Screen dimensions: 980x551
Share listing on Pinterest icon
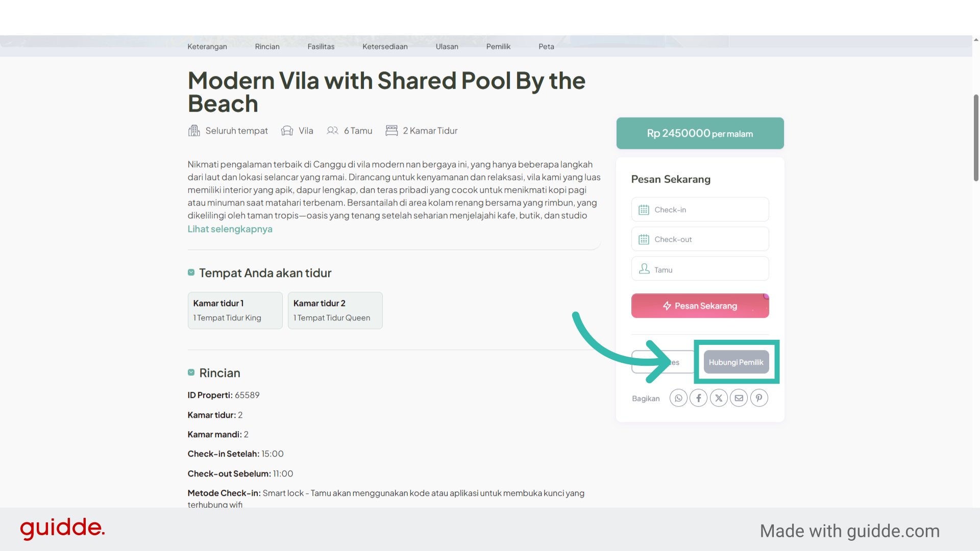759,398
